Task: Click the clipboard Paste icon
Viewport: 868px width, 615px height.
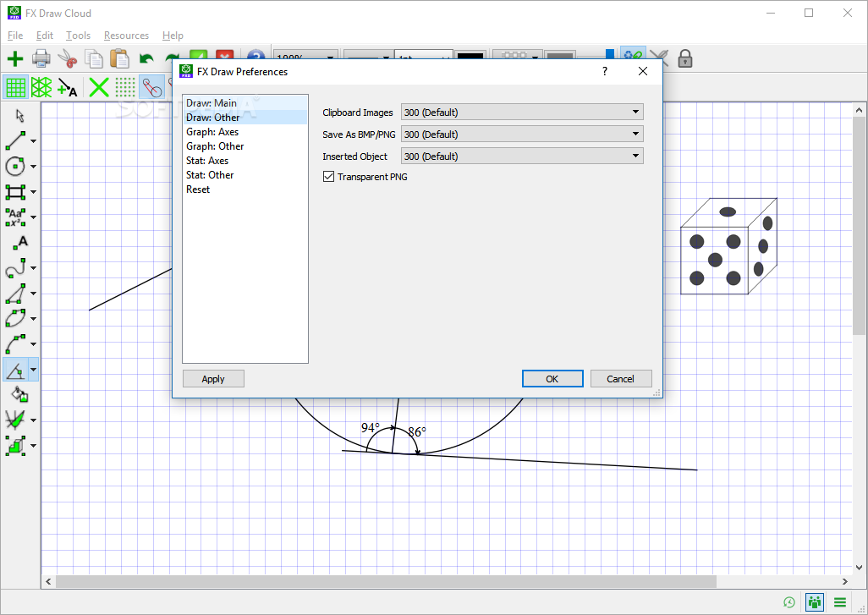Action: 119,58
